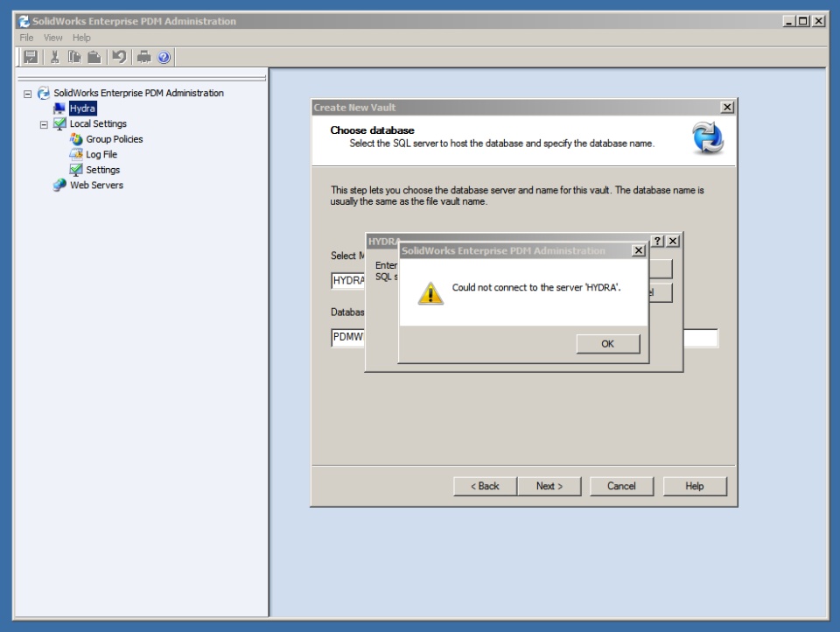This screenshot has width=840, height=632.
Task: Click the Help button in wizard
Action: [x=695, y=486]
